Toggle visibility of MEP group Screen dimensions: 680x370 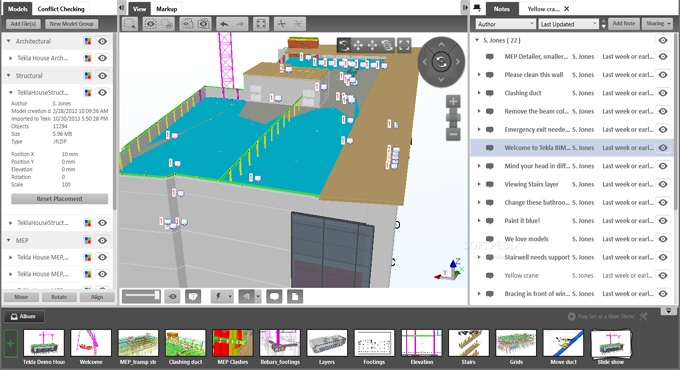click(x=102, y=240)
